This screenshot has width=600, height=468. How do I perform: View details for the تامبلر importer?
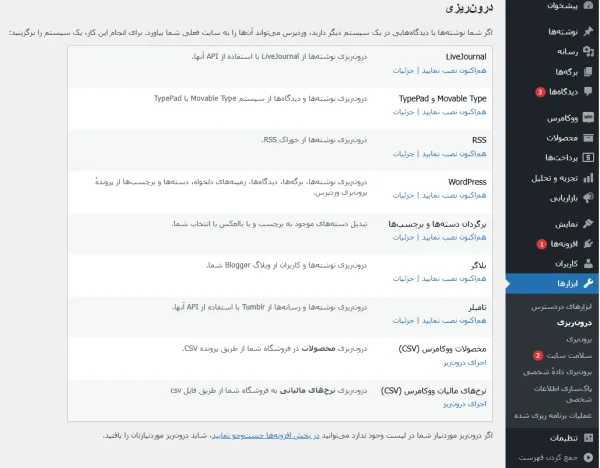[403, 320]
